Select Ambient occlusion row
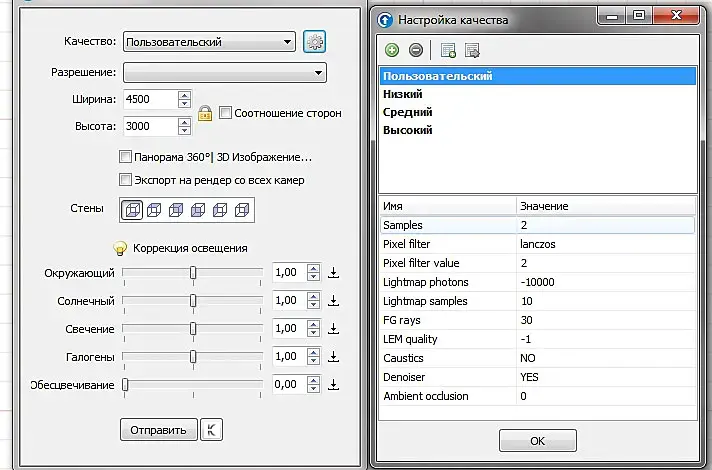Screen dimensions: 712x470 pyautogui.click(x=538, y=396)
